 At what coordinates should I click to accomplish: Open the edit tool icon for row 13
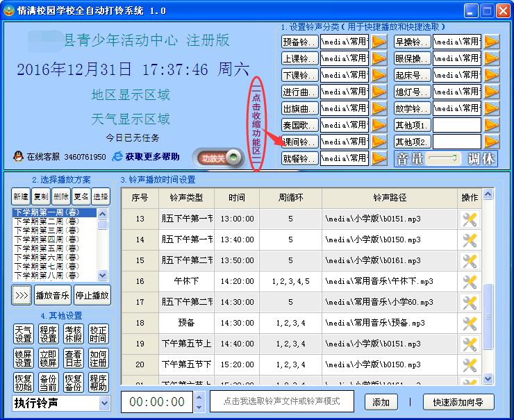[x=470, y=219]
